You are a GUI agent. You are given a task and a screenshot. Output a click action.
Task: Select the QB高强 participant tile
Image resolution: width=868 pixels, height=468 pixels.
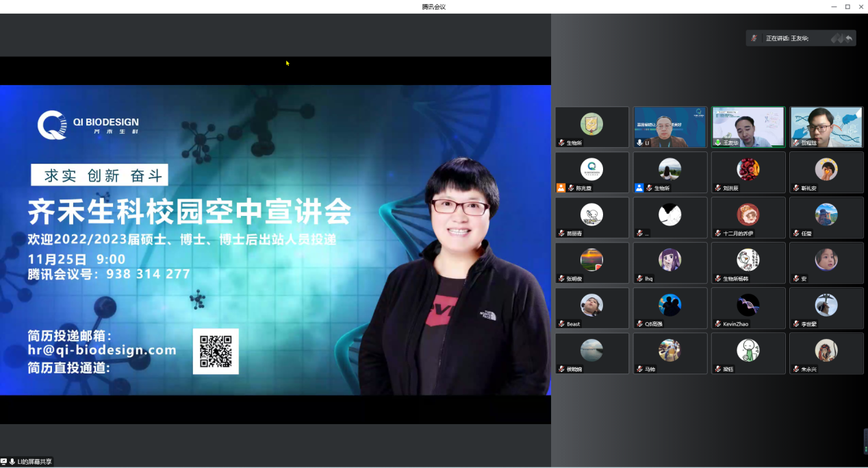(x=670, y=308)
